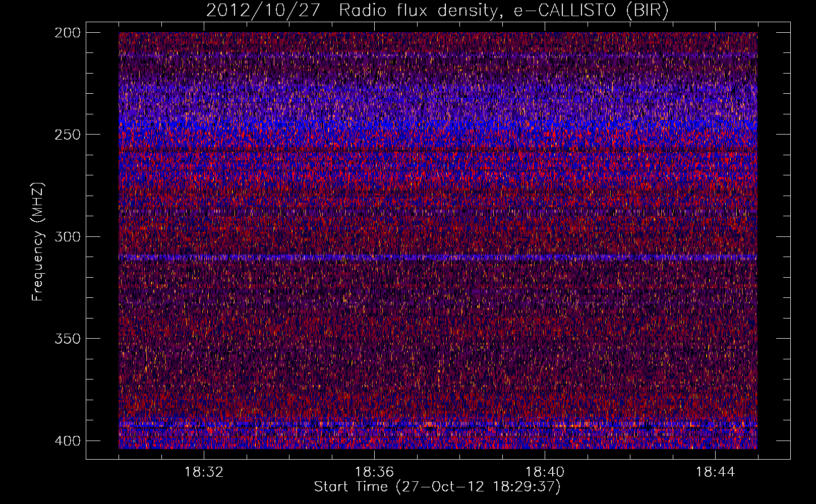
Task: Select the 350 frequency tick label
Action: tap(67, 338)
